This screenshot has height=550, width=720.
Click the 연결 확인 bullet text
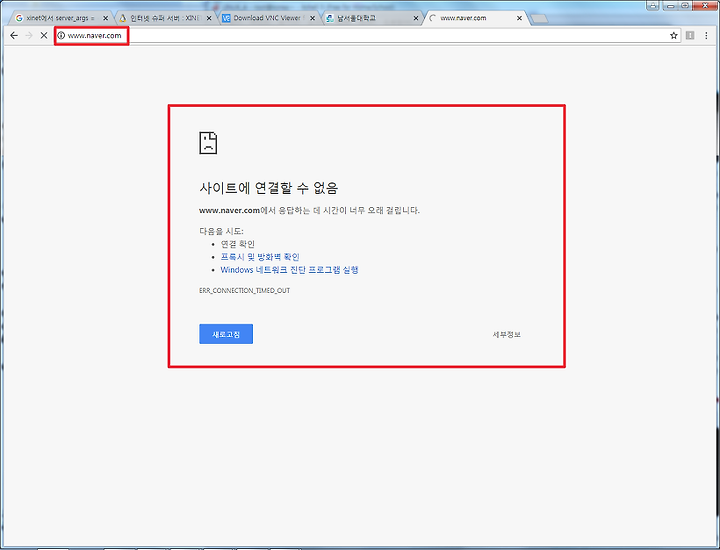click(x=237, y=244)
